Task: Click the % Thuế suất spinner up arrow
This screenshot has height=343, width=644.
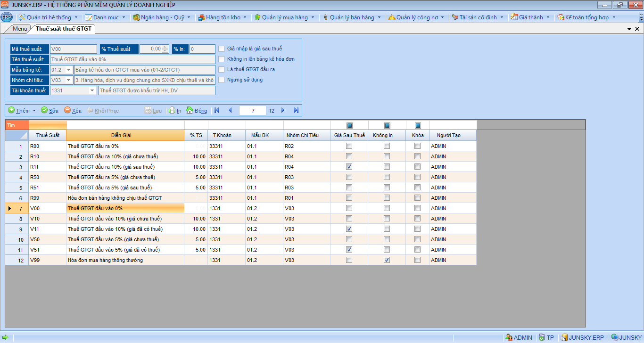Action: (165, 47)
